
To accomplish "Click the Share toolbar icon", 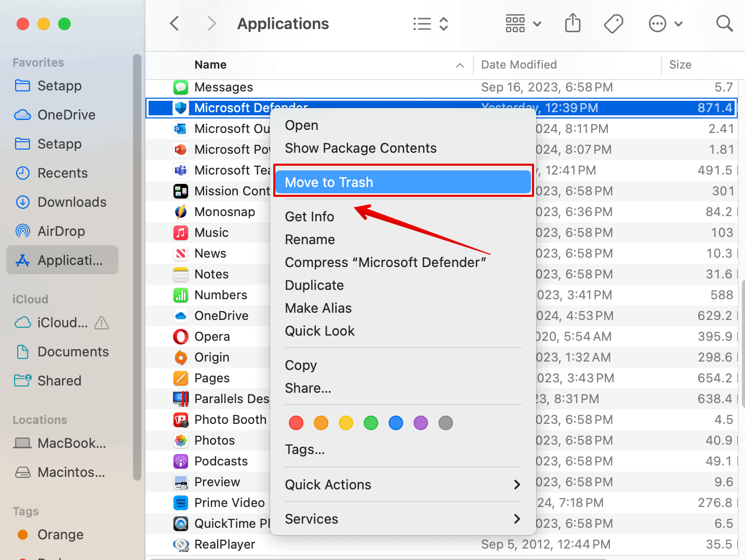I will (x=573, y=23).
